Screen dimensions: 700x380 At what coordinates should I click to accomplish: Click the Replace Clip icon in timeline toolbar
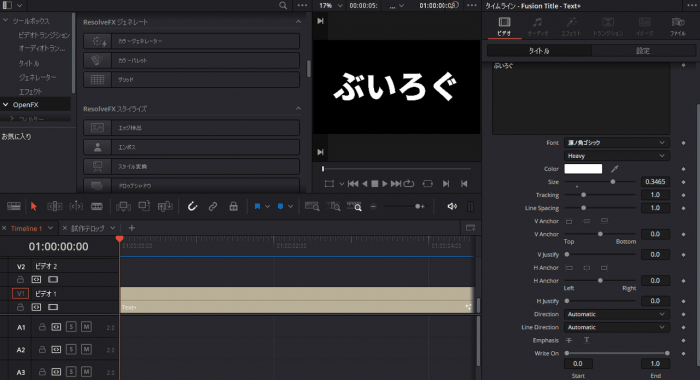click(x=165, y=206)
